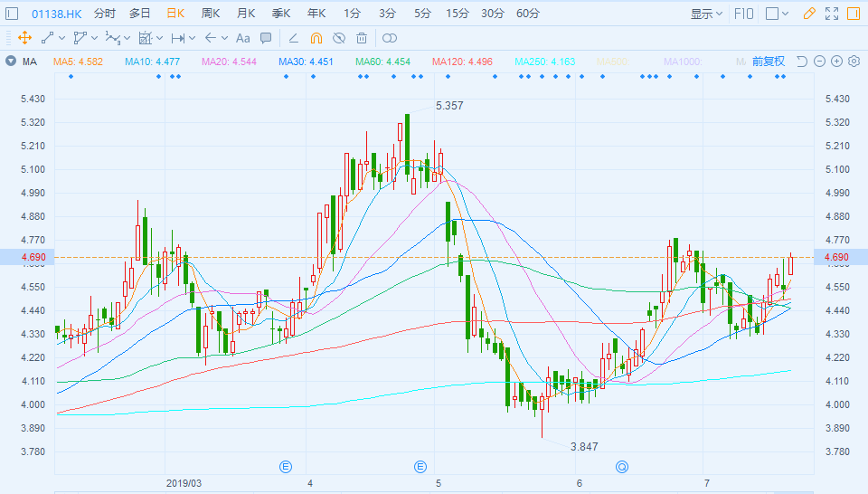The width and height of the screenshot is (868, 494).
Task: Switch to 季K quarterly chart tab
Action: point(281,14)
